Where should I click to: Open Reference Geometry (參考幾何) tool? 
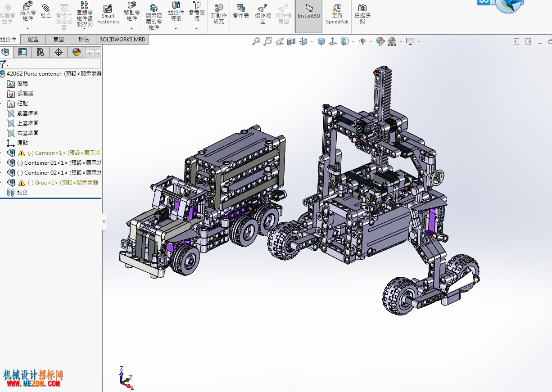tap(197, 12)
